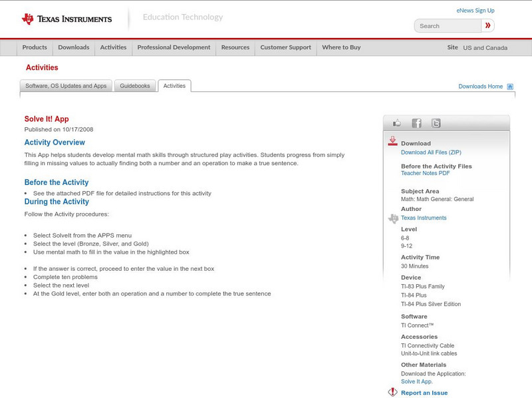
Task: Click the 'Select the level (Bronze, Silver, and Gold)' step
Action: [x=90, y=244]
